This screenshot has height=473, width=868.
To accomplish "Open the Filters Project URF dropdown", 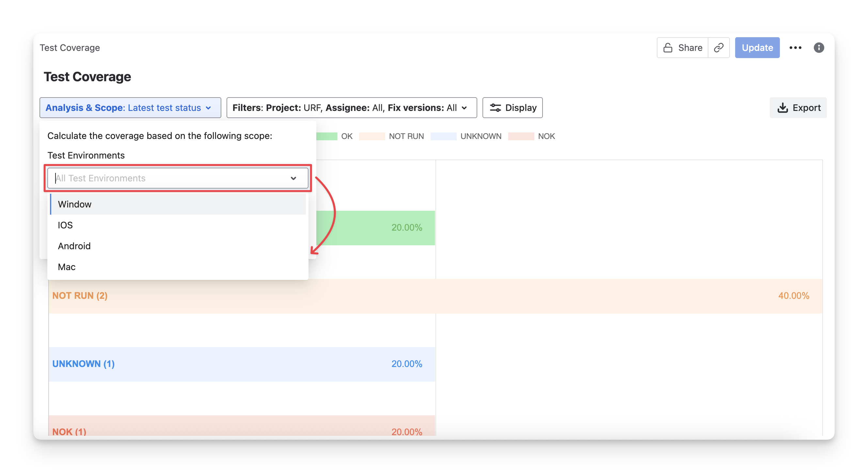I will [352, 108].
